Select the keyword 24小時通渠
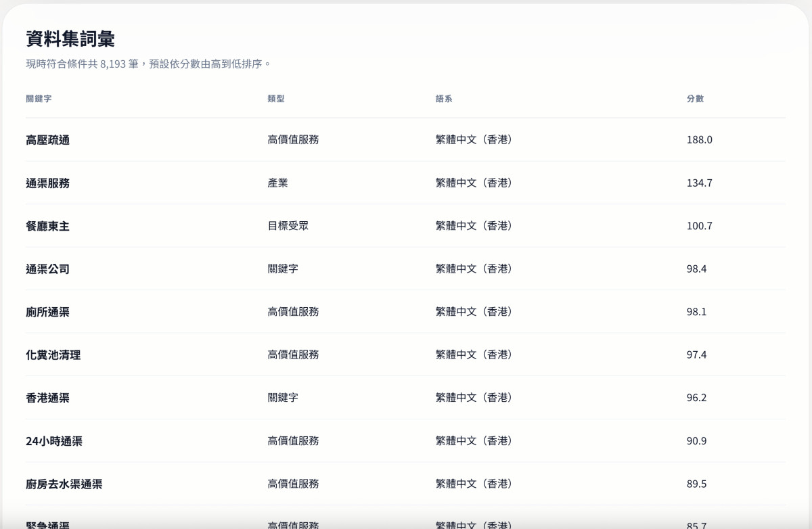The width and height of the screenshot is (812, 529). click(x=54, y=441)
